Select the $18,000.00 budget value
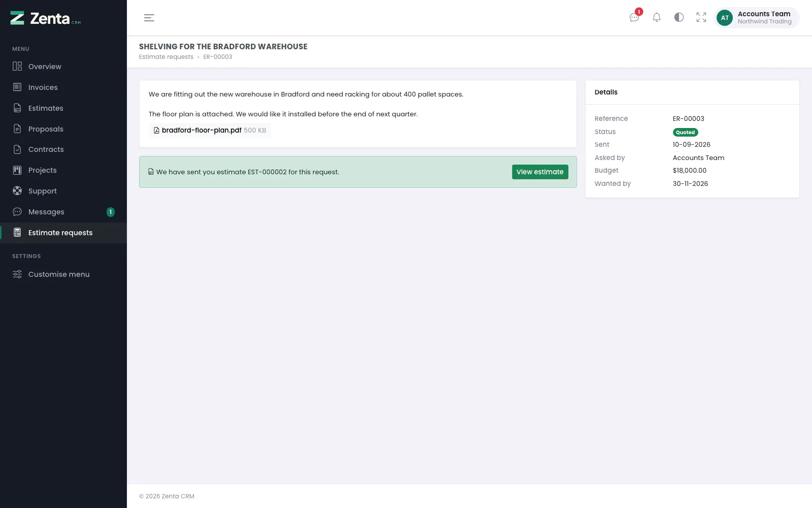The height and width of the screenshot is (508, 812). pyautogui.click(x=690, y=171)
